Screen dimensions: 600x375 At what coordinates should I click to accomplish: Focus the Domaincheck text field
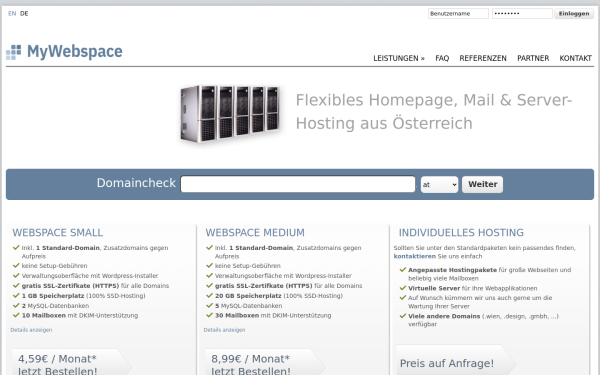[x=298, y=184]
